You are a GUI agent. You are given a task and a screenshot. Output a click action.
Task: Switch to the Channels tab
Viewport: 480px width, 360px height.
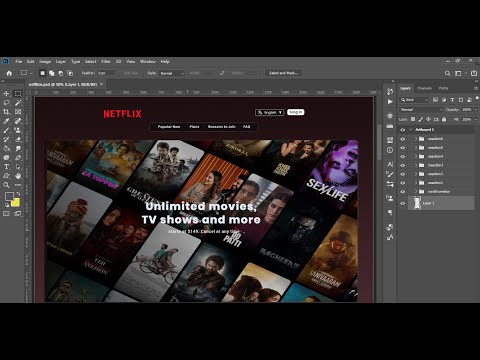424,88
